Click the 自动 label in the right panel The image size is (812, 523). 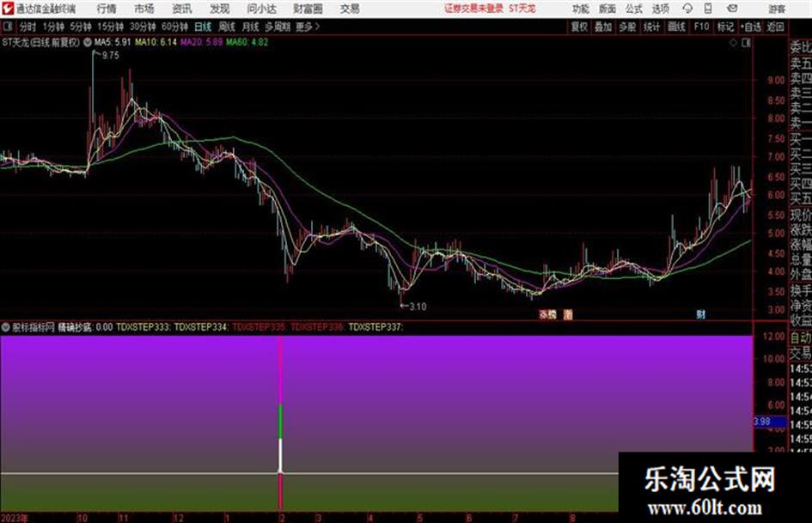click(x=800, y=338)
